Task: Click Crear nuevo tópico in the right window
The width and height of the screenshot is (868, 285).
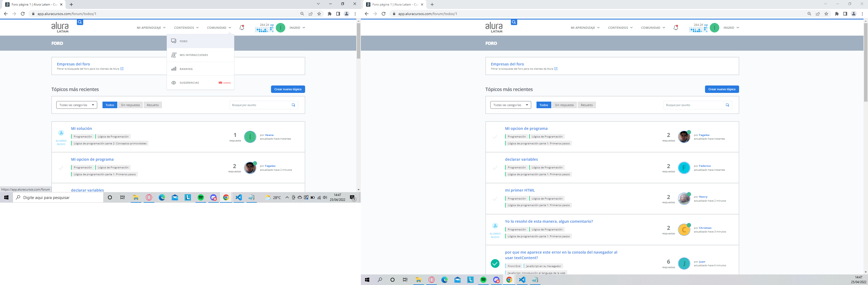Action: click(722, 89)
